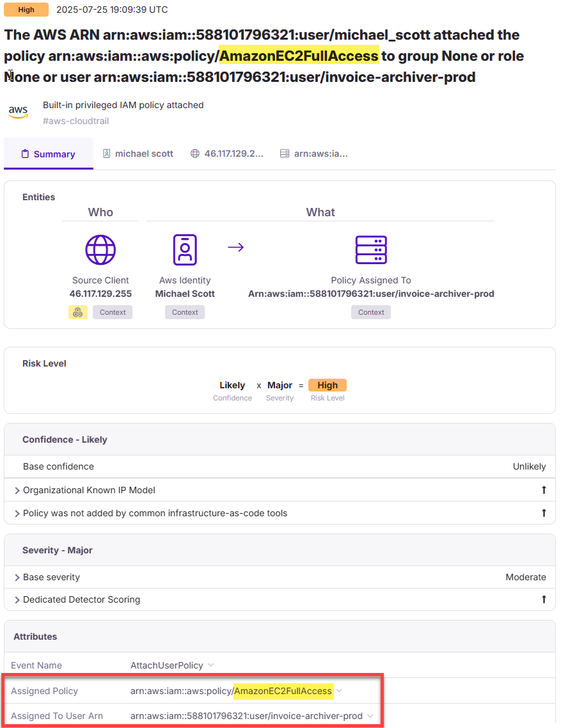Click the High risk level badge
This screenshot has height=728, width=561.
pos(327,385)
